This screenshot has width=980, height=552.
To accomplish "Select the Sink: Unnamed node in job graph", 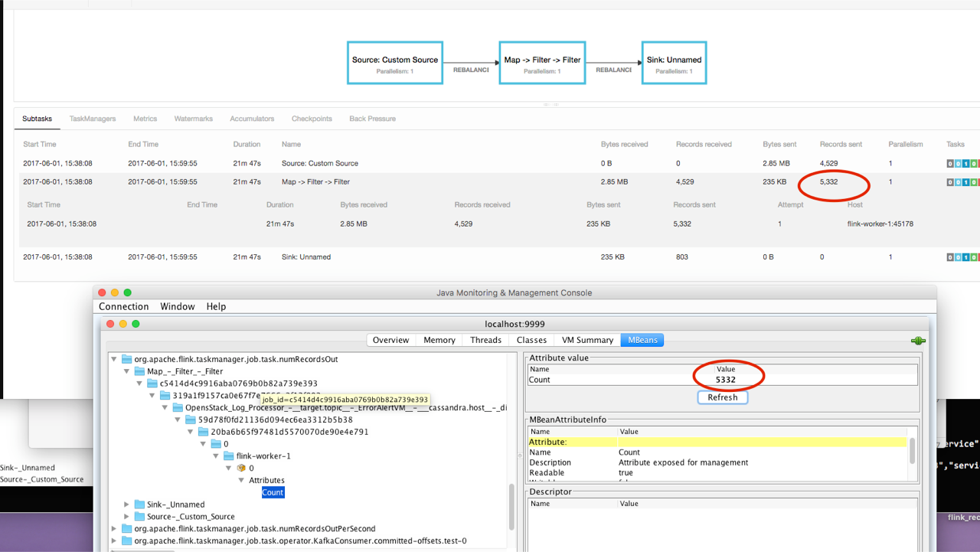I will 674,63.
